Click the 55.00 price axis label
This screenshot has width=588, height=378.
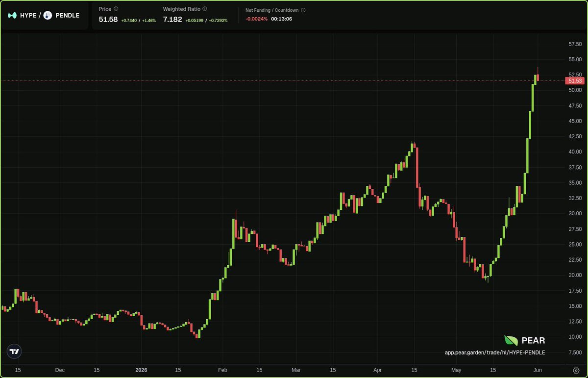(x=575, y=59)
